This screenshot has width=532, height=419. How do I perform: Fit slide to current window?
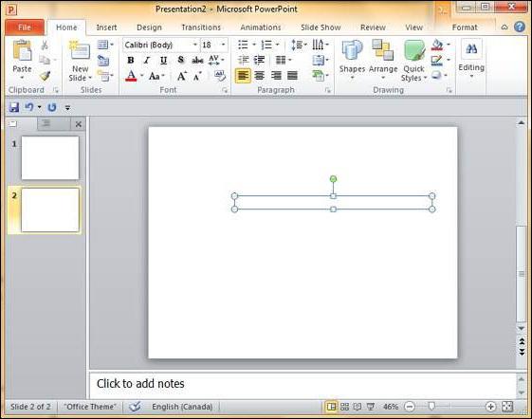click(x=507, y=407)
